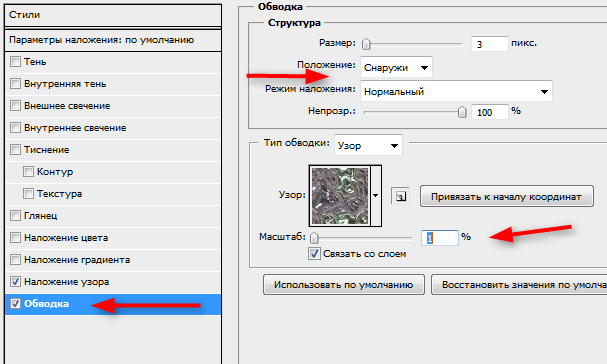
Task: Click the Привязать к началу координат button
Action: [x=507, y=196]
